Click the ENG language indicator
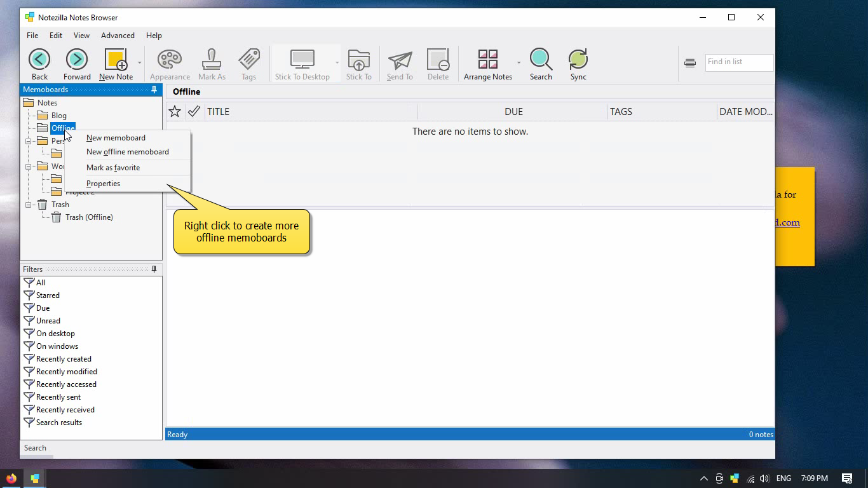Screen dimensions: 868x488 click(x=783, y=478)
